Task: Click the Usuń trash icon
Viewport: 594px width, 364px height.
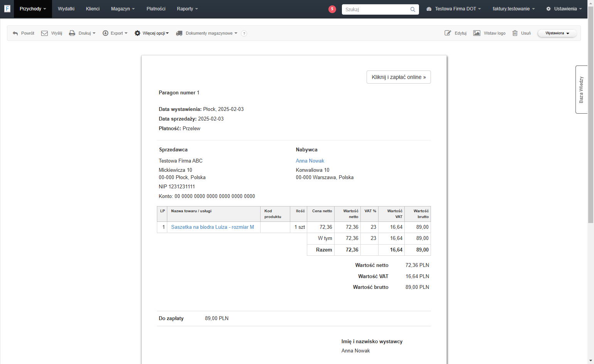Action: [515, 33]
